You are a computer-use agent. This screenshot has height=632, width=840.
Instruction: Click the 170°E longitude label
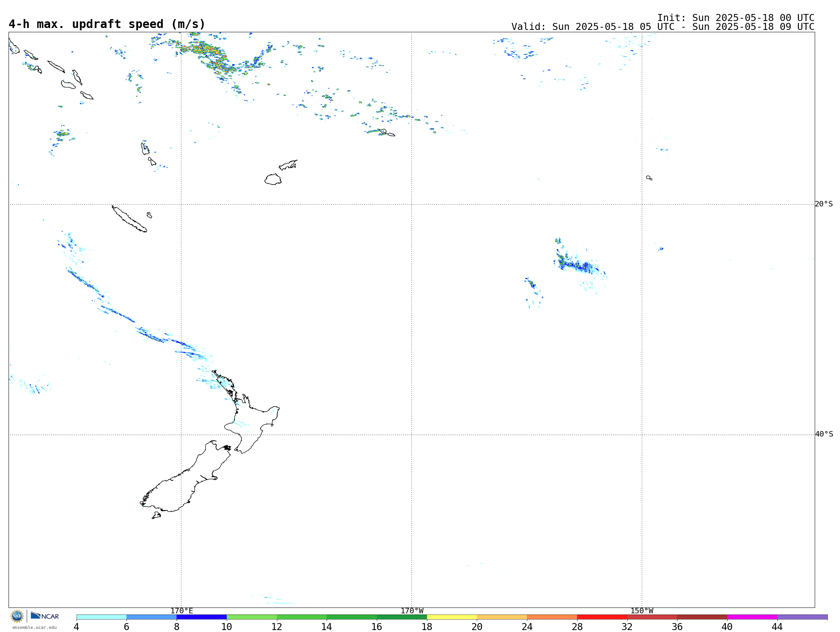pyautogui.click(x=182, y=611)
